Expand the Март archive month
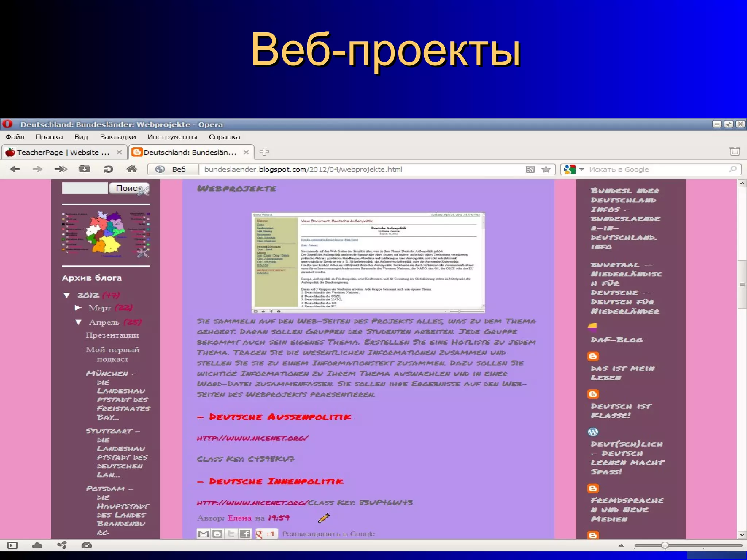 click(78, 308)
